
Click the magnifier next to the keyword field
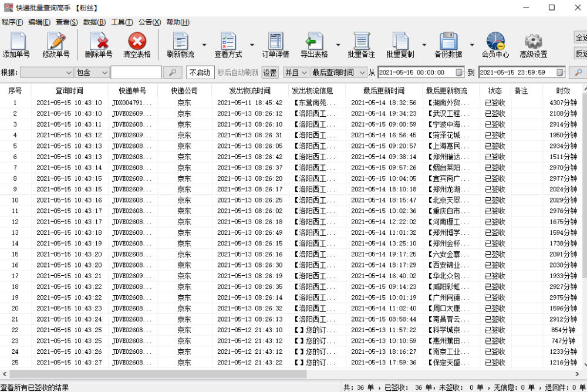click(173, 72)
